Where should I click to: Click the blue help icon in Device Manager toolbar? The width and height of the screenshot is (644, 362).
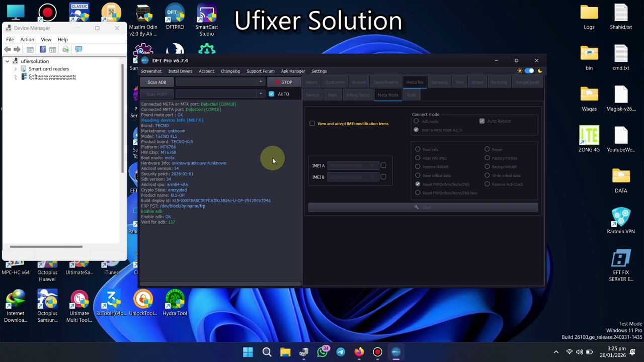coord(43,49)
